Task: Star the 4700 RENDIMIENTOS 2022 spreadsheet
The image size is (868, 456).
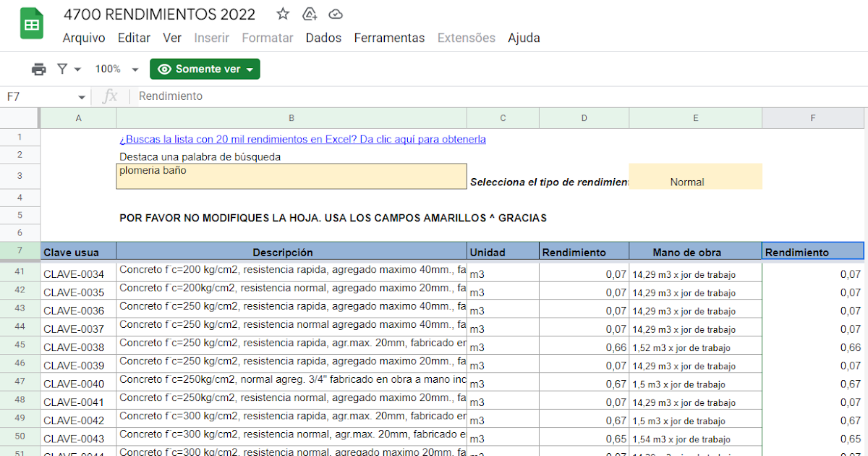Action: pyautogui.click(x=282, y=13)
